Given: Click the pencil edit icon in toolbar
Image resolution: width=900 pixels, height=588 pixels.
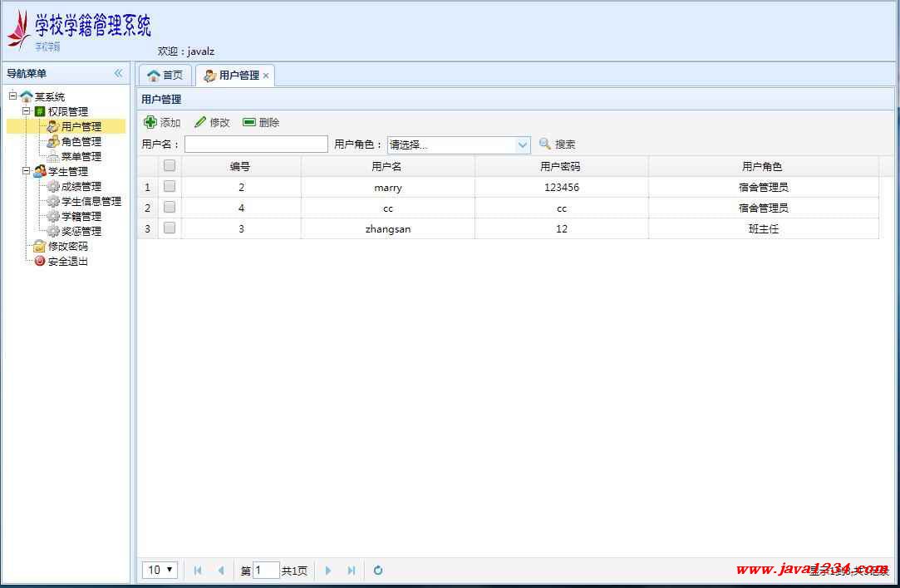Looking at the screenshot, I should (199, 122).
